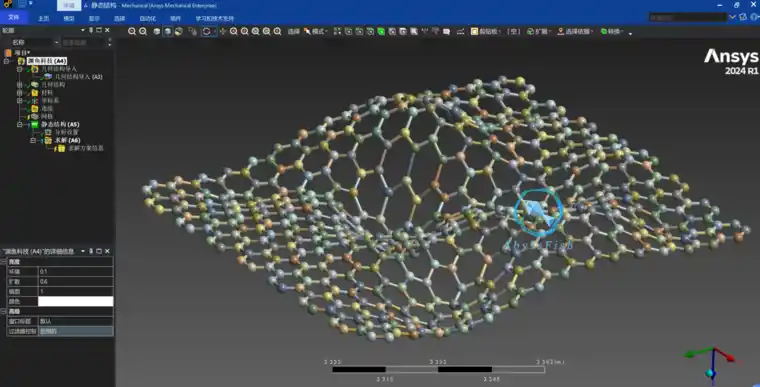Collapse the 高级 details section
This screenshot has width=760, height=387.
pyautogui.click(x=3, y=311)
